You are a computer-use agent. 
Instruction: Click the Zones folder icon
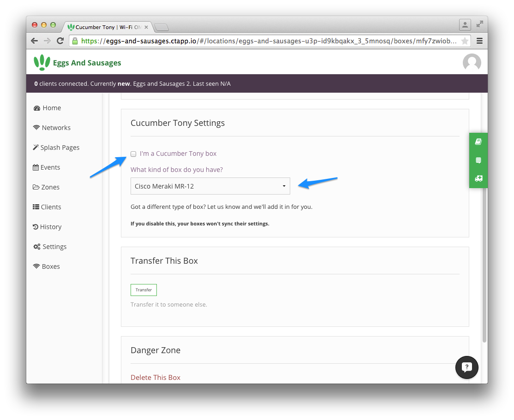click(x=36, y=187)
